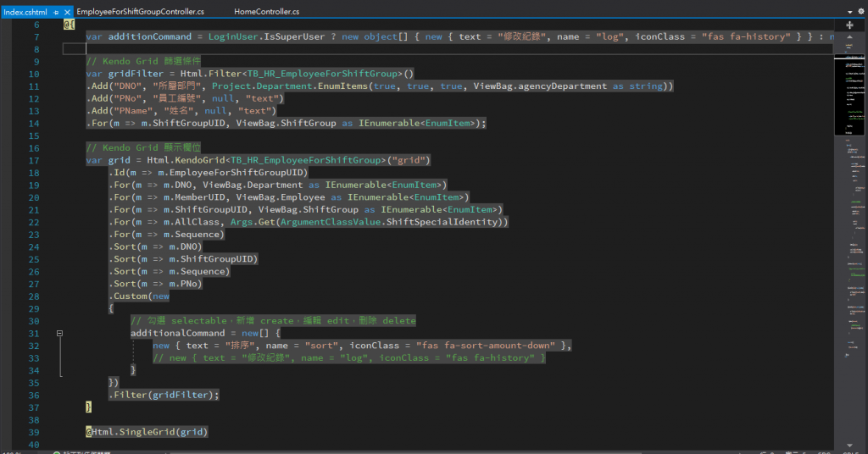868x454 pixels.
Task: Click the commented-out code on line 33
Action: [x=349, y=357]
